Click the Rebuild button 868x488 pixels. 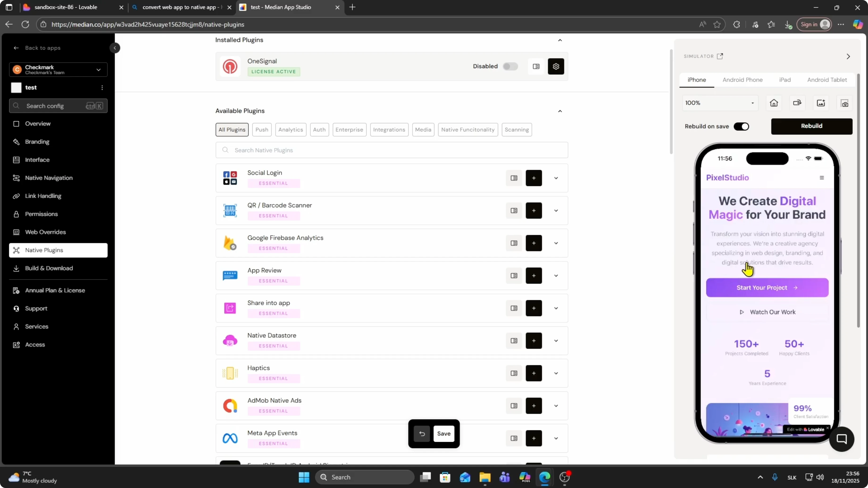click(x=811, y=126)
